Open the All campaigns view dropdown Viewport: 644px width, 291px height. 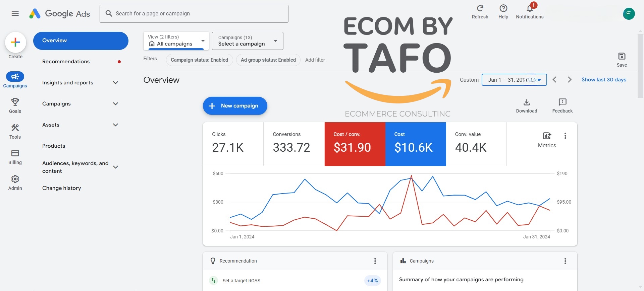[176, 41]
